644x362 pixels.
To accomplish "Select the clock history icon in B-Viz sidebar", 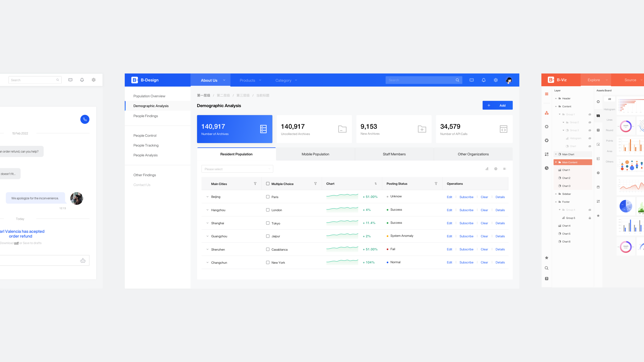I will tap(546, 168).
